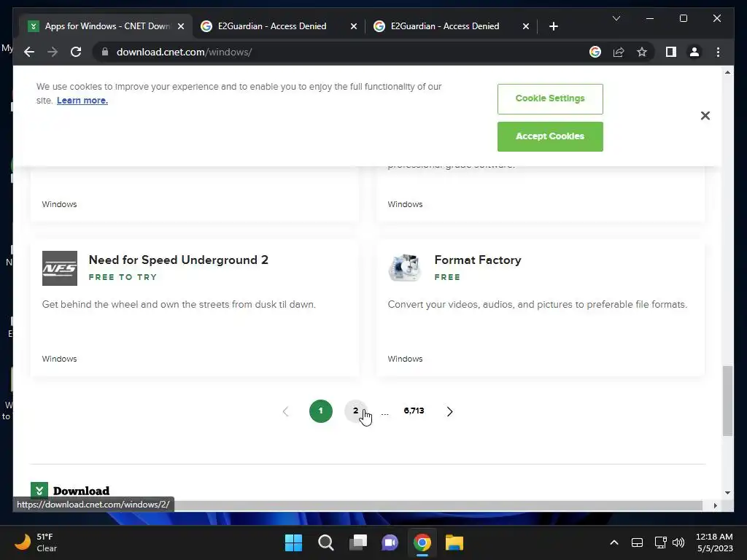
Task: Click the horizontal scrollbar right arrow
Action: tap(715, 506)
